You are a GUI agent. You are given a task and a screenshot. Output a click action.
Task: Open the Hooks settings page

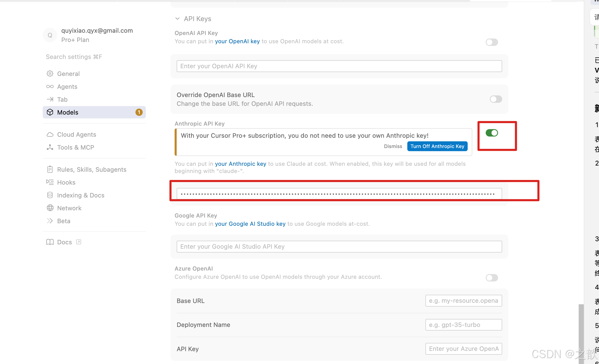[66, 182]
